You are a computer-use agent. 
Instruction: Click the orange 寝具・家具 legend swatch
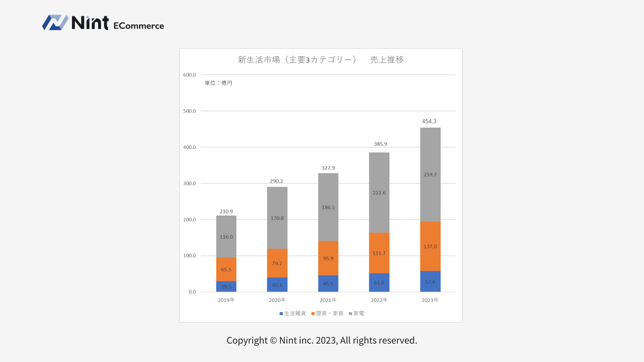(313, 314)
